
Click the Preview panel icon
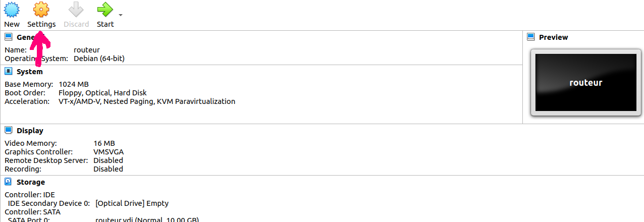(x=531, y=37)
